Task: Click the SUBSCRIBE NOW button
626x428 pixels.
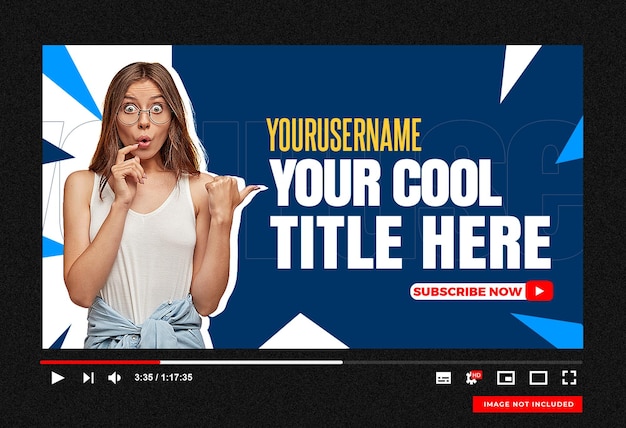Action: click(x=481, y=291)
